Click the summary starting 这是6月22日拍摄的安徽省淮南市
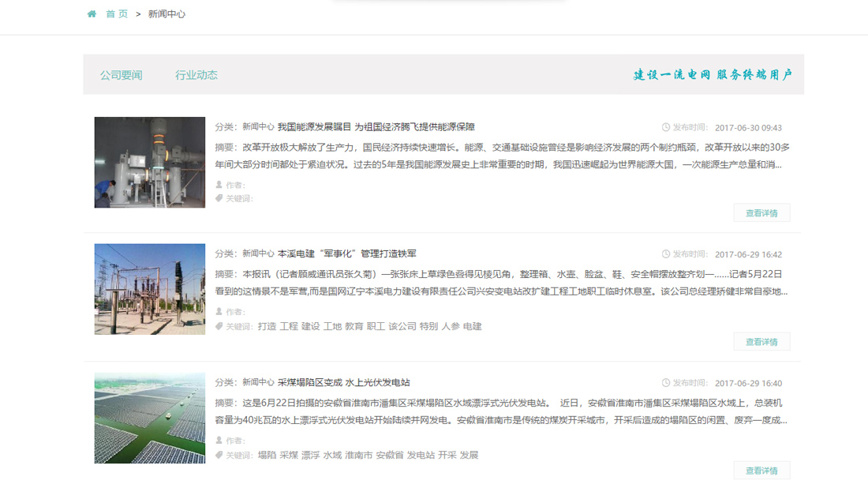 [x=502, y=411]
